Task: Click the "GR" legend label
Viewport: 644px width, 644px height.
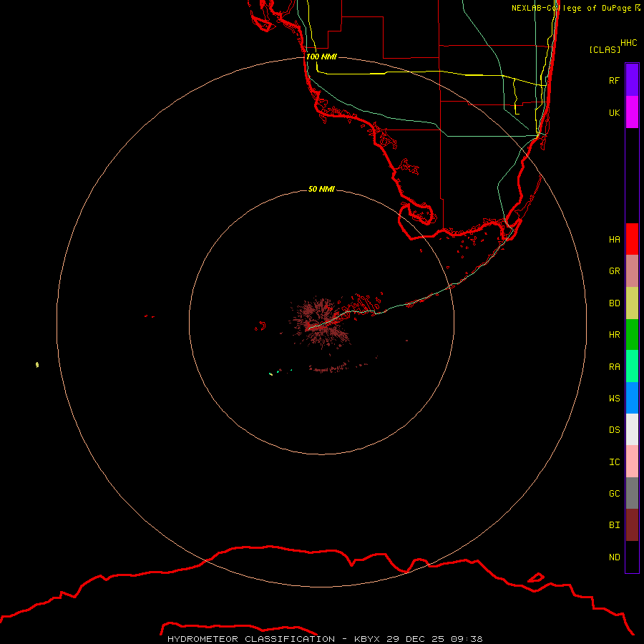Action: coord(614,271)
